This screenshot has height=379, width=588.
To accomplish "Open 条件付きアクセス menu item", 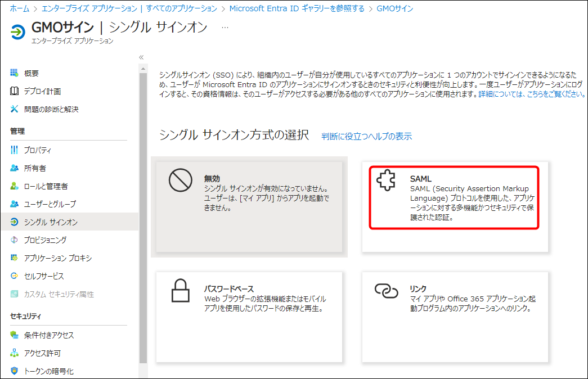I will [49, 335].
